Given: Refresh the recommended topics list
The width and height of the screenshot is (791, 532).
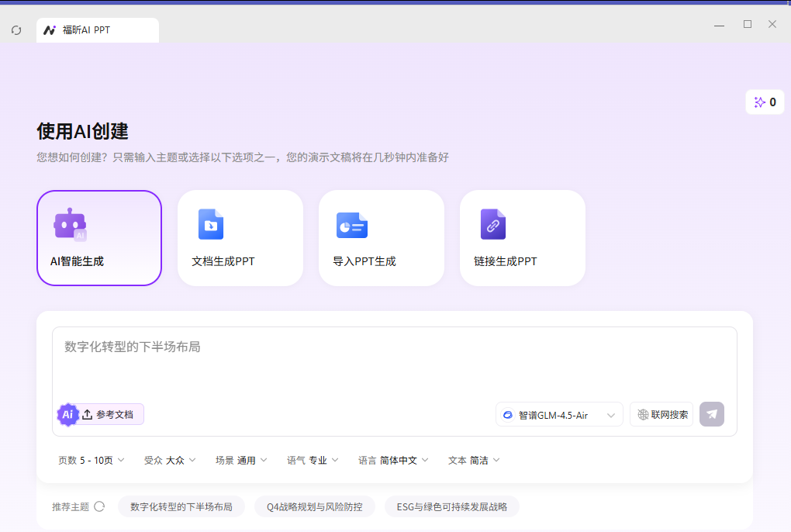Looking at the screenshot, I should tap(99, 506).
